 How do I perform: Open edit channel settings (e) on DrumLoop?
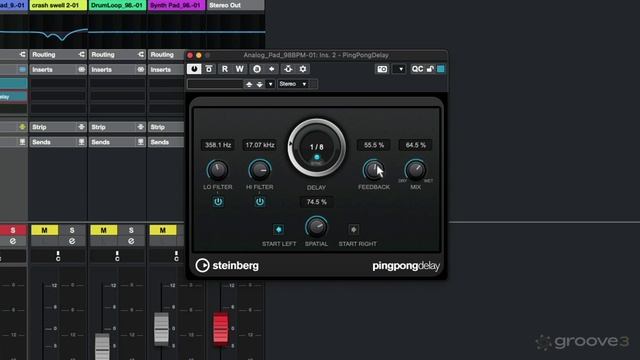pyautogui.click(x=131, y=241)
